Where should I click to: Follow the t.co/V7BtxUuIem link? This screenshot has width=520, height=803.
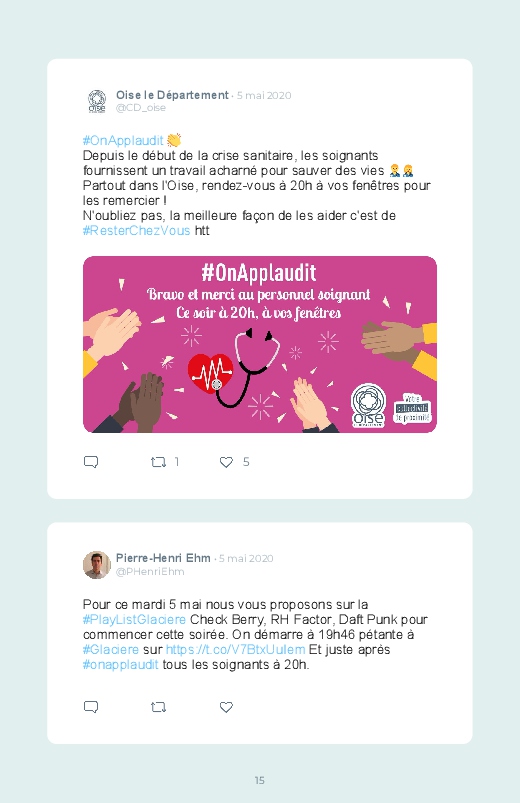[236, 650]
